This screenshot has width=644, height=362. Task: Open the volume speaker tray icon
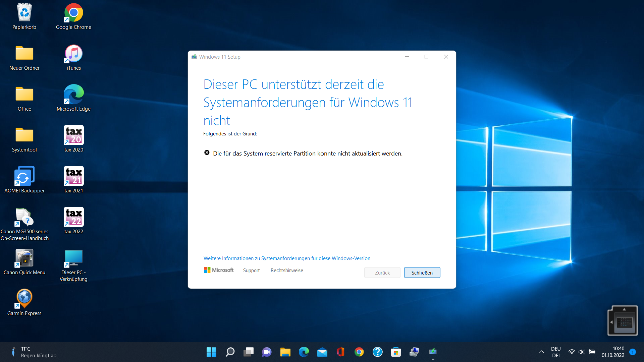(x=581, y=352)
